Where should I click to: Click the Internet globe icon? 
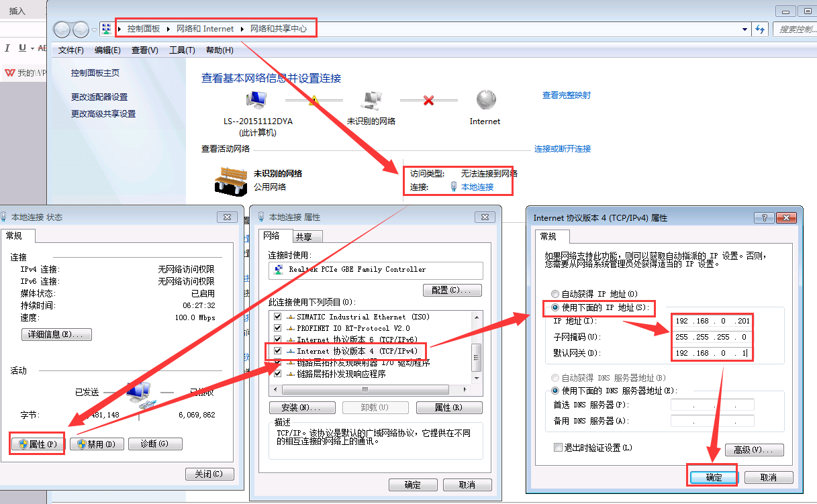[x=485, y=100]
